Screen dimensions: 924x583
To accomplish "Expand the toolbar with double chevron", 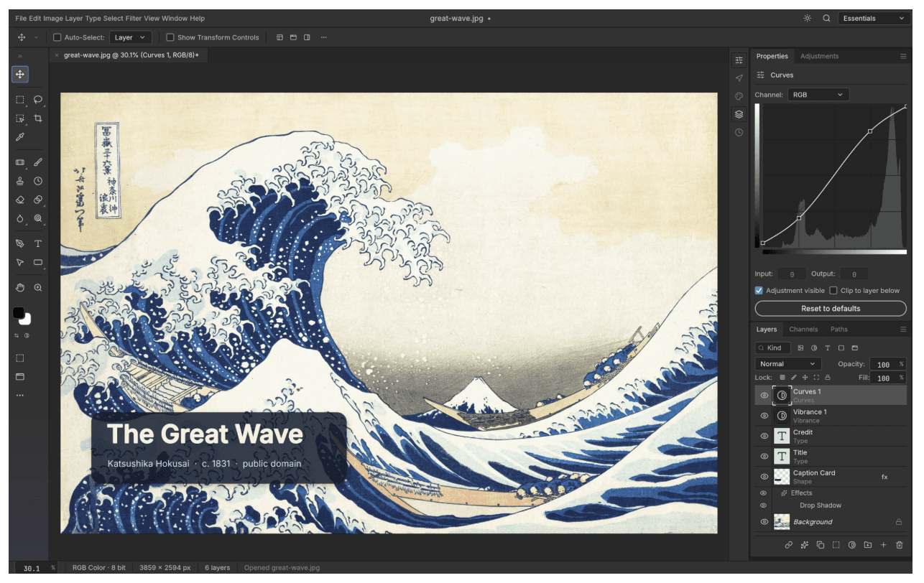I will pos(20,56).
